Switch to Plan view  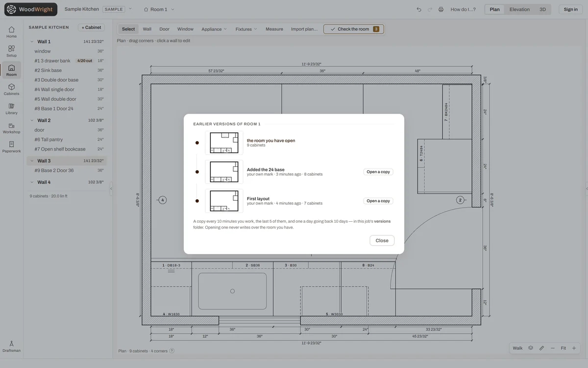[x=495, y=9]
